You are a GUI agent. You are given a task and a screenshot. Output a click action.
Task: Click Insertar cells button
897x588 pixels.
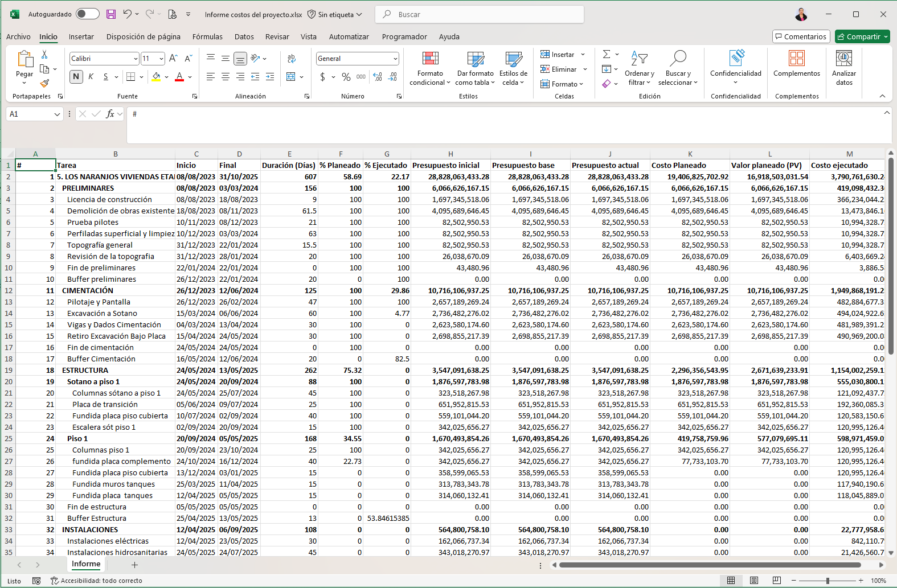pyautogui.click(x=558, y=55)
